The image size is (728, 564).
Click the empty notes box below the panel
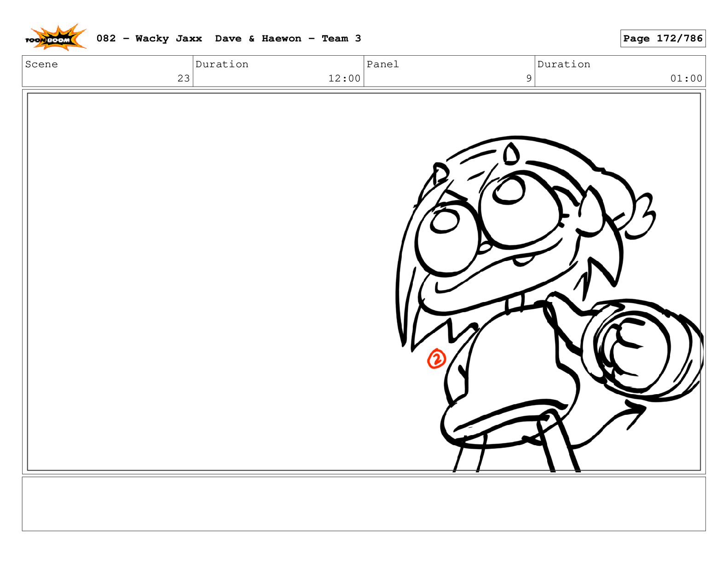[364, 504]
